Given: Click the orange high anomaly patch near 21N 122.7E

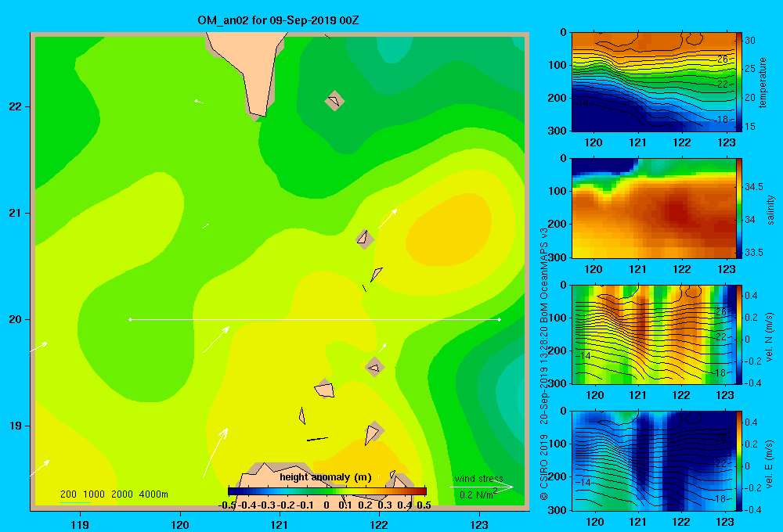Looking at the screenshot, I should (449, 228).
